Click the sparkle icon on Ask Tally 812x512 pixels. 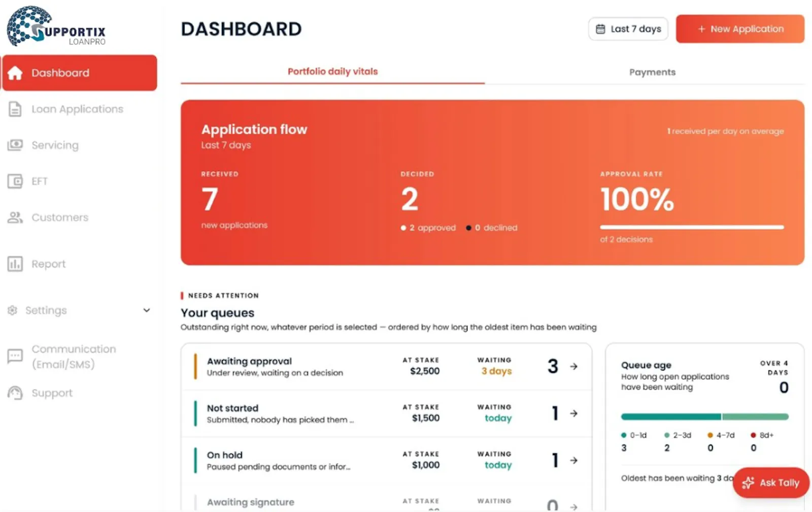[x=748, y=483]
